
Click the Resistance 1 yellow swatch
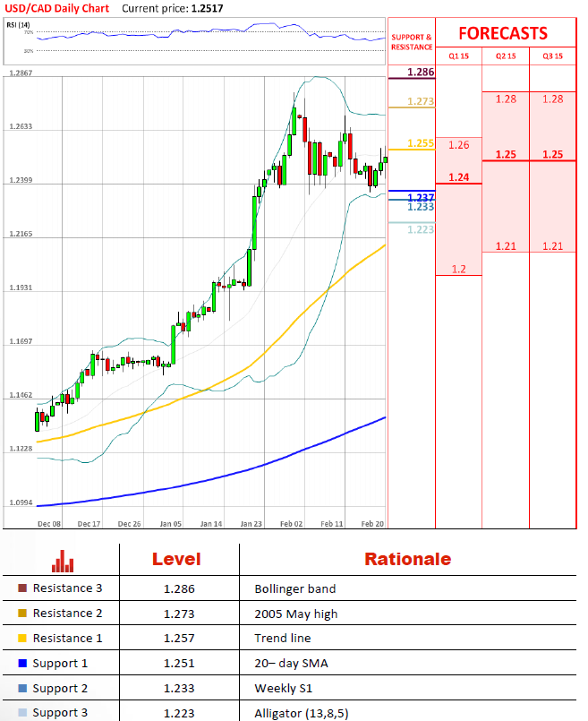pos(22,639)
